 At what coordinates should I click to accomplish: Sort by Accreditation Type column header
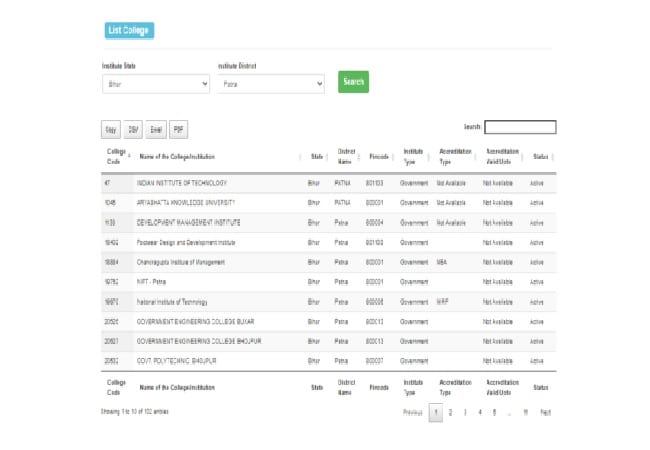click(x=453, y=156)
